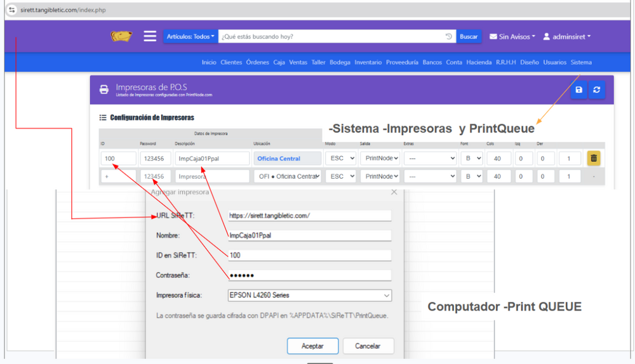
Task: Close the Agregar impresora dialog
Action: click(x=394, y=192)
